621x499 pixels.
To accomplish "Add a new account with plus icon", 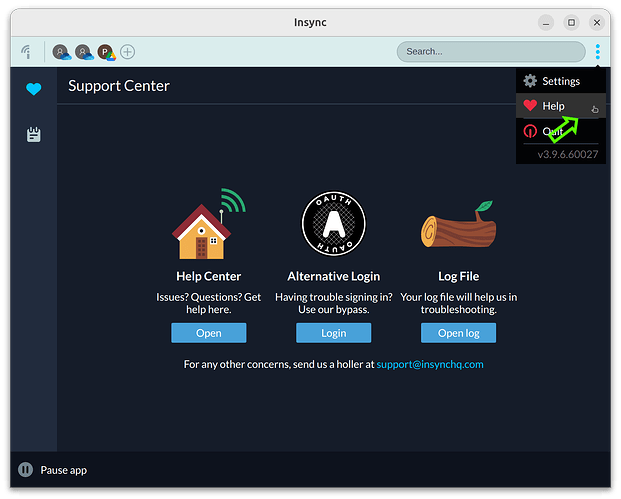I will coord(128,52).
